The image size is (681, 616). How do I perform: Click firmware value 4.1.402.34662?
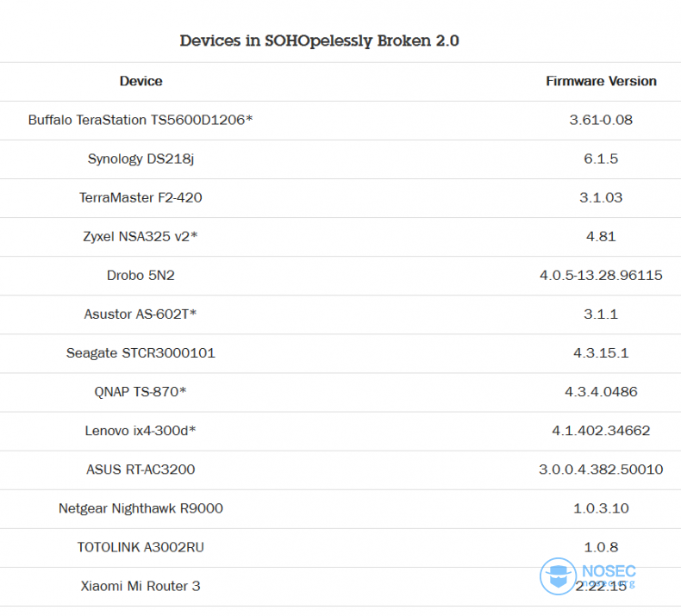coord(601,431)
